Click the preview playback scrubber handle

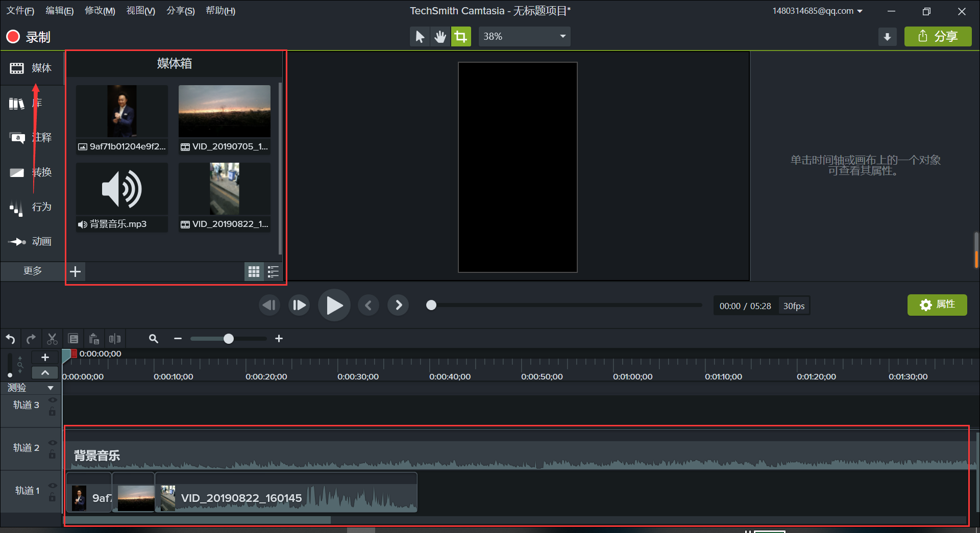431,306
